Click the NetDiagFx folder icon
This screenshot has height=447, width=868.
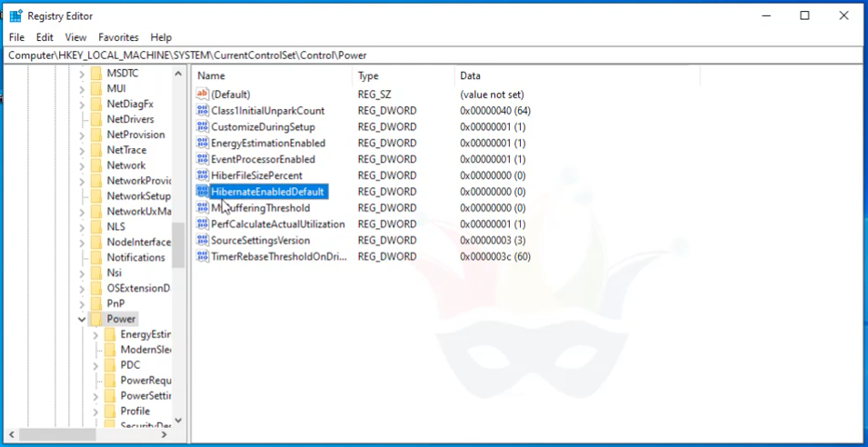[97, 104]
